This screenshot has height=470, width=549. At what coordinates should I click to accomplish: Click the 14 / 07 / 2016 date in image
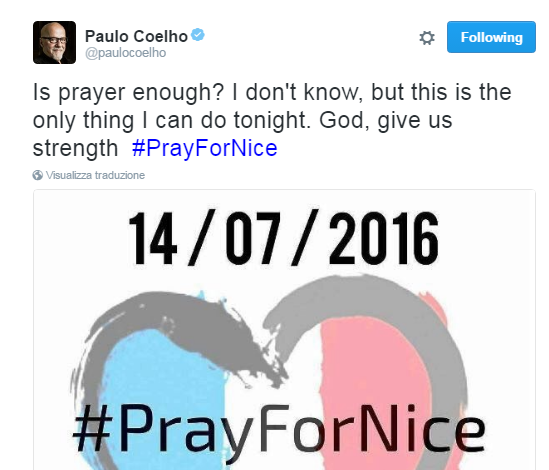click(x=284, y=237)
